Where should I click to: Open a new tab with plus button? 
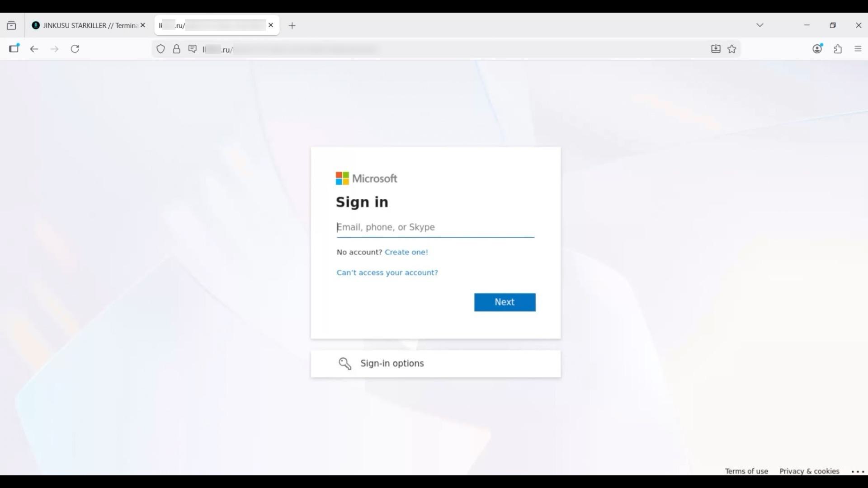292,26
